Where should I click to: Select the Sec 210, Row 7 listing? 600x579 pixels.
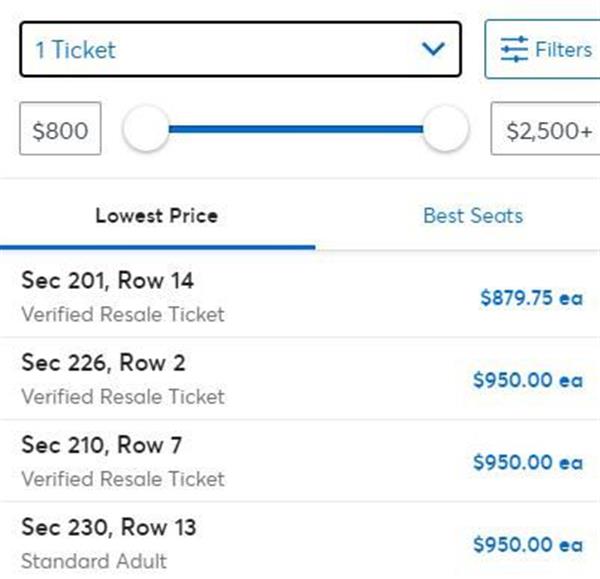(300, 461)
